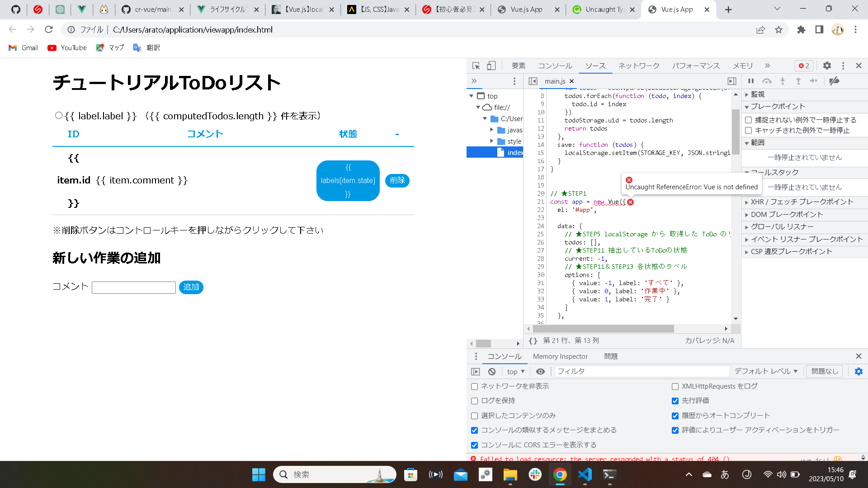Screen dimensions: 868x488
Task: Toggle the device toolbar icon
Action: (491, 66)
